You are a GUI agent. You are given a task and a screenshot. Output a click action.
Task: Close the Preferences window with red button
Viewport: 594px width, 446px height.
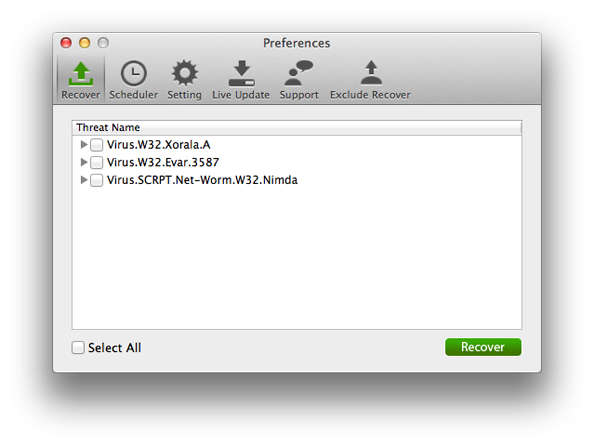pos(66,43)
